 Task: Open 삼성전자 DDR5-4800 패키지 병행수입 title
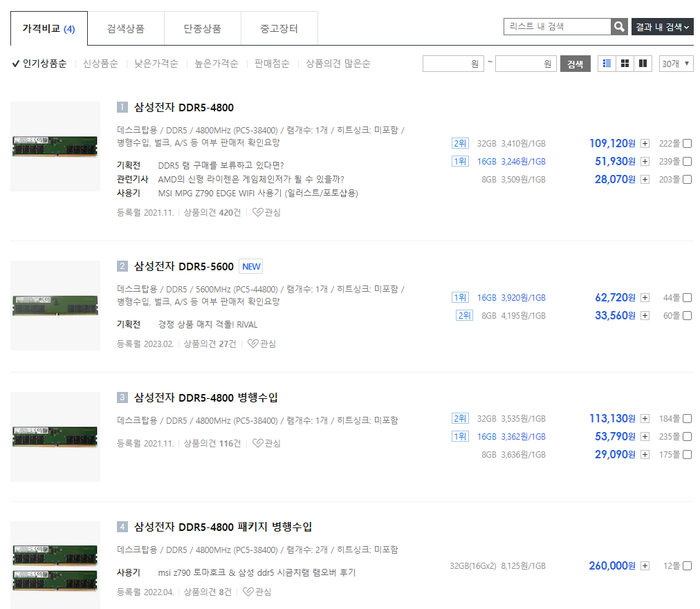click(x=223, y=527)
